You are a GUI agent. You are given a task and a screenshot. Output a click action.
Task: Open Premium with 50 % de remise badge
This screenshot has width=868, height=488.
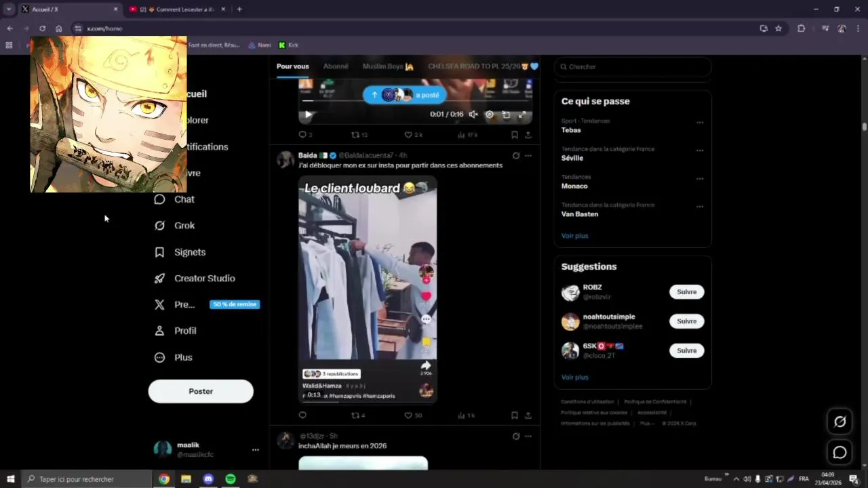coord(207,304)
